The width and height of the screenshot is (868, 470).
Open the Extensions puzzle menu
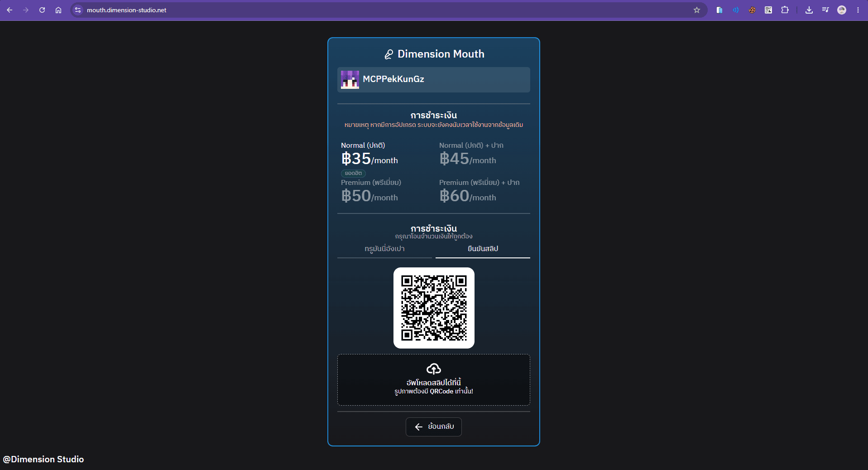(x=785, y=10)
